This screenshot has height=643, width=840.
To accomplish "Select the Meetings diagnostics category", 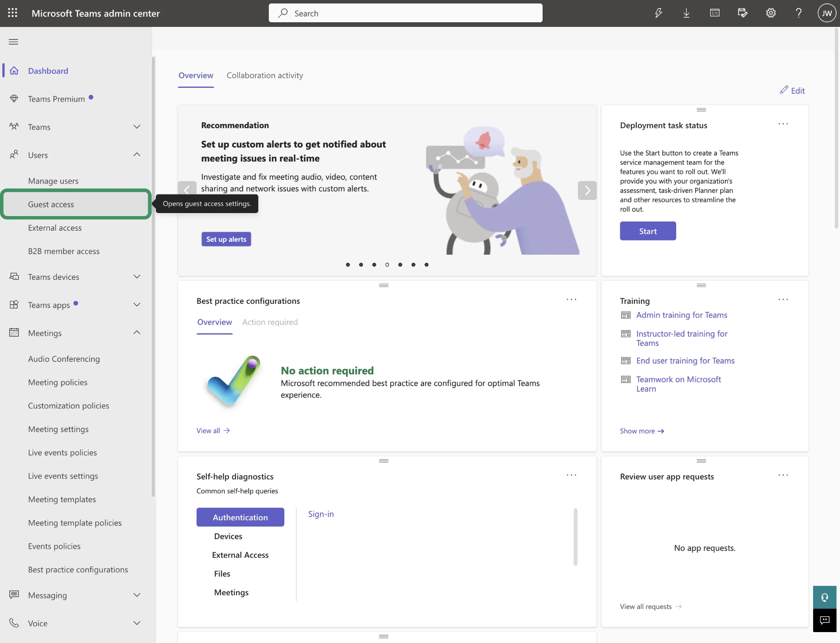I will 231,592.
